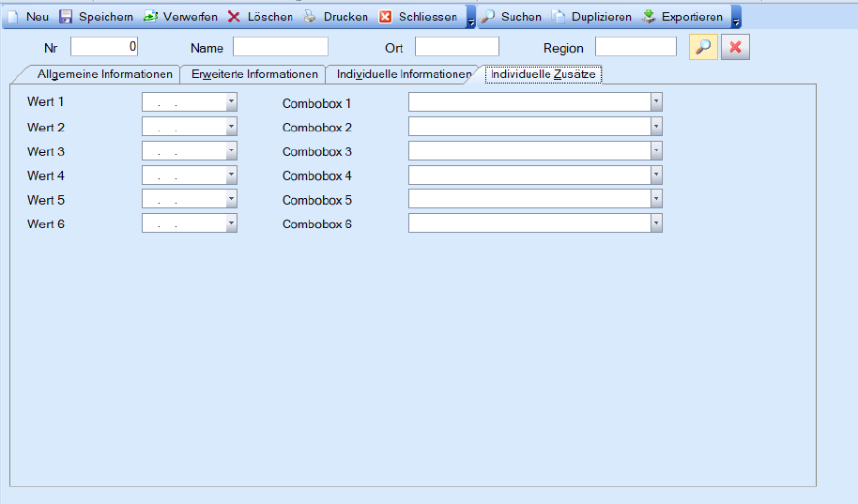The image size is (858, 504).
Task: Expand the Combobox 1 dropdown arrow
Action: point(656,101)
